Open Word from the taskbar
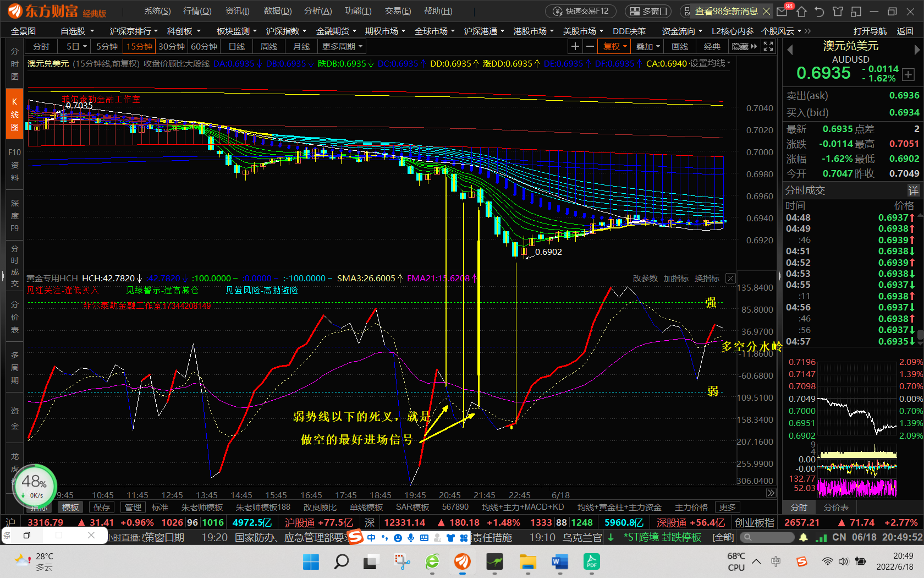The height and width of the screenshot is (578, 924). pyautogui.click(x=559, y=561)
